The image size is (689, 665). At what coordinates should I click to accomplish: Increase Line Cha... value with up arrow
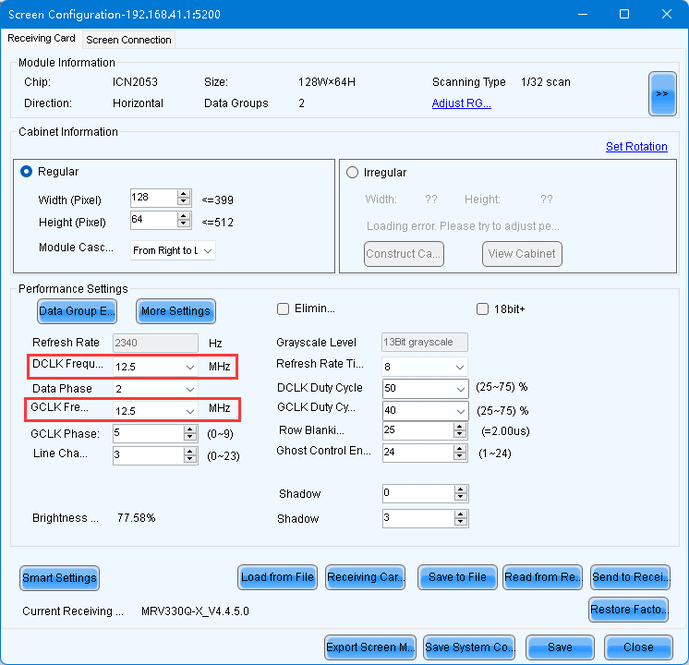click(x=190, y=451)
